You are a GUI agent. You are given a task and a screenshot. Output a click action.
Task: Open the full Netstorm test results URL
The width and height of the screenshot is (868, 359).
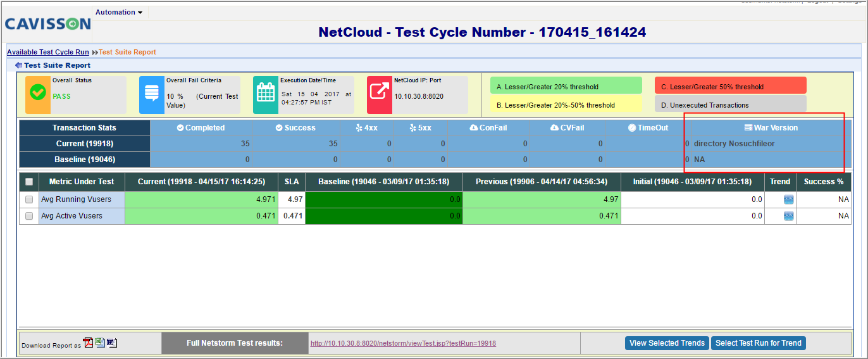pyautogui.click(x=403, y=343)
